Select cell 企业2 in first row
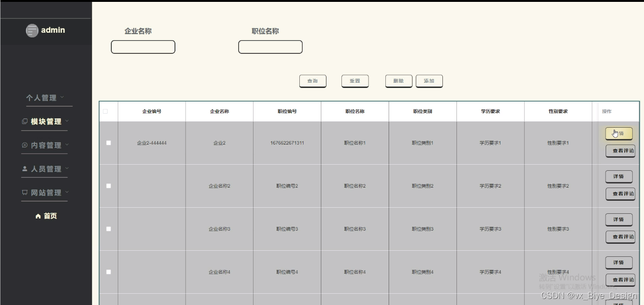 [x=219, y=143]
